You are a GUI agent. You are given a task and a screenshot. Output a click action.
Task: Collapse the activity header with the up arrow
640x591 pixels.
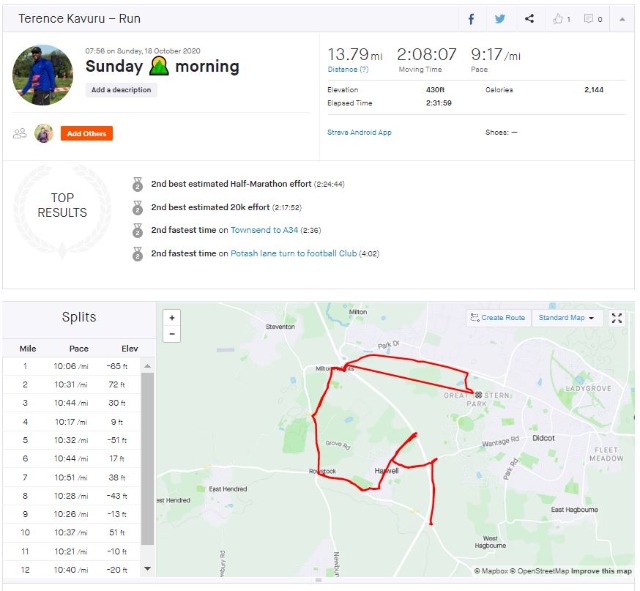click(621, 19)
